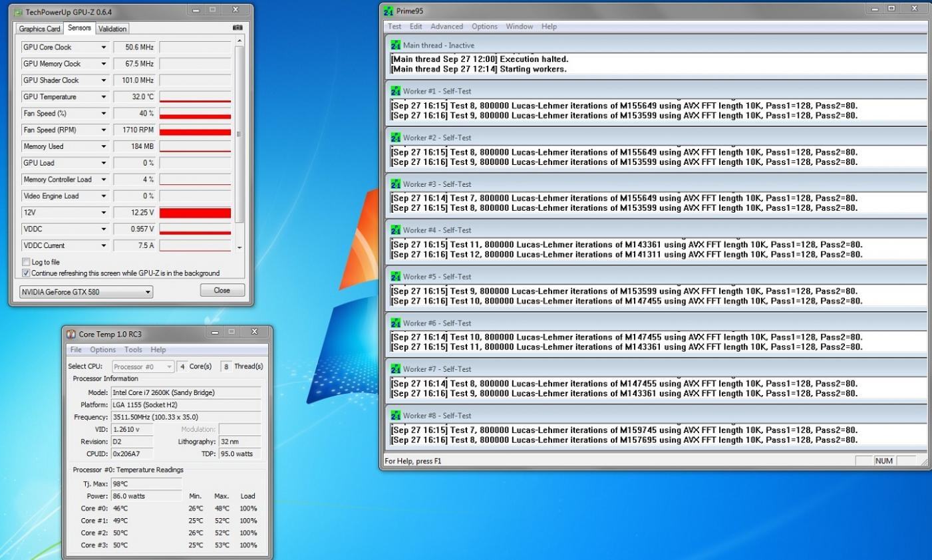Click the Core #0 temperature reading 46°C
The image size is (932, 560).
pos(120,509)
